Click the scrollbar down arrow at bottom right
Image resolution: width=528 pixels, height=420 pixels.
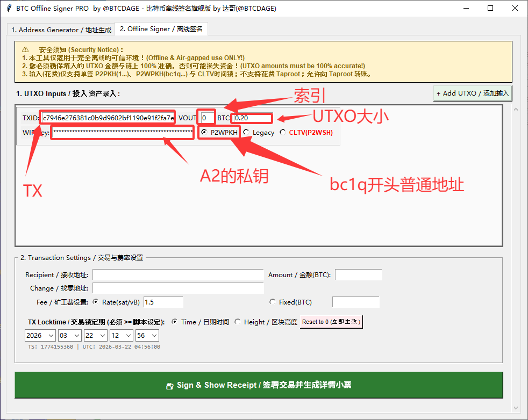point(516,408)
